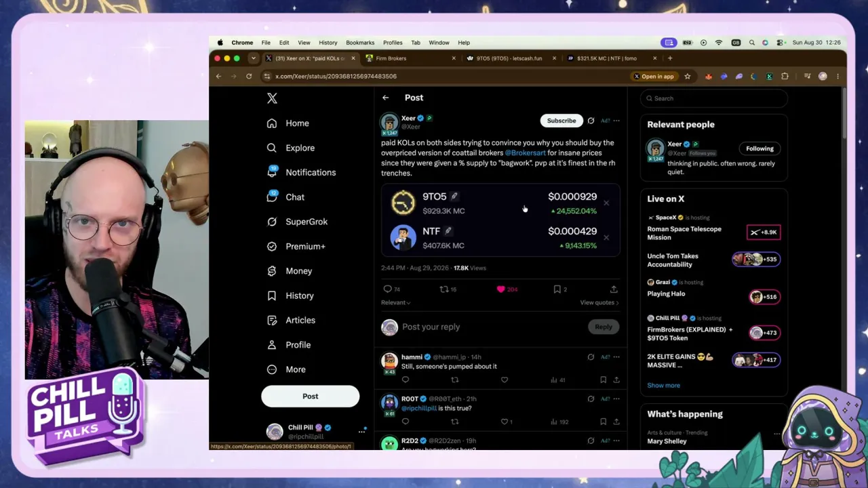Switch to the Firm Brokers tab
Image resolution: width=868 pixels, height=488 pixels.
point(410,58)
